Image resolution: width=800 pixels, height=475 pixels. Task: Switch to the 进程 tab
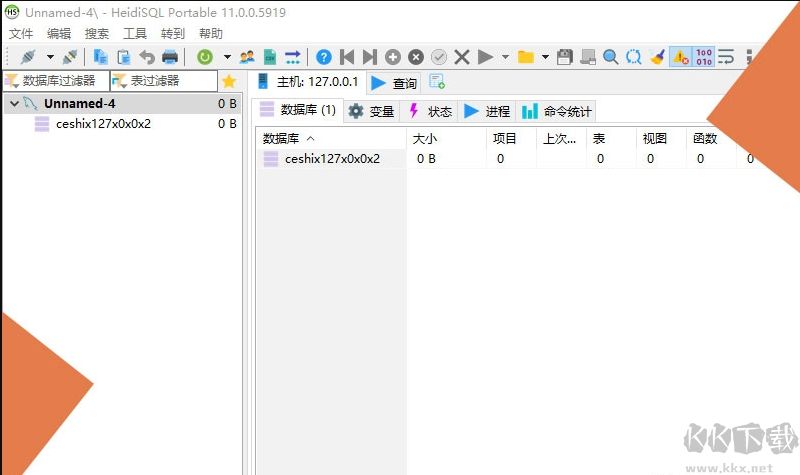click(487, 111)
